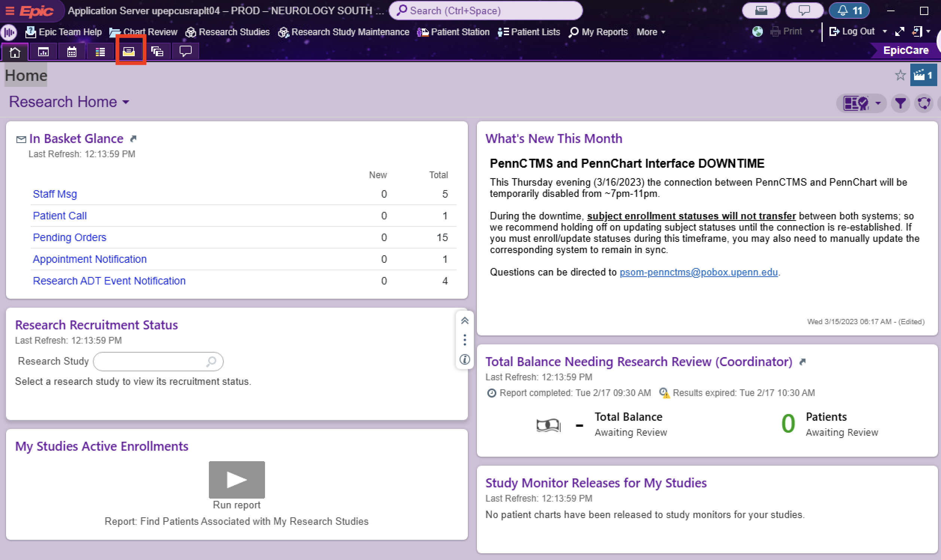Click the info icon beside Research Recruitment Status
This screenshot has width=941, height=560.
click(465, 359)
